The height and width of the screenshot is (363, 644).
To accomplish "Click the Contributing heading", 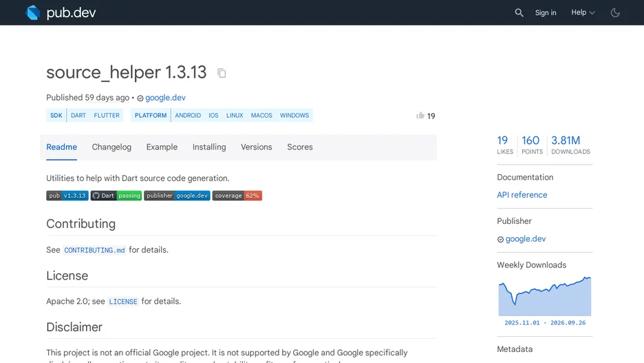I will 81,224.
